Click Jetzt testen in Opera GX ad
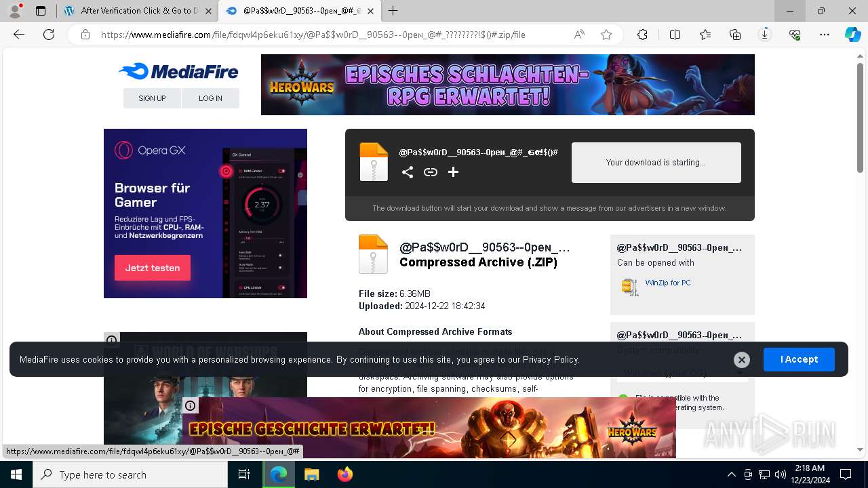This screenshot has width=868, height=488. 153,268
